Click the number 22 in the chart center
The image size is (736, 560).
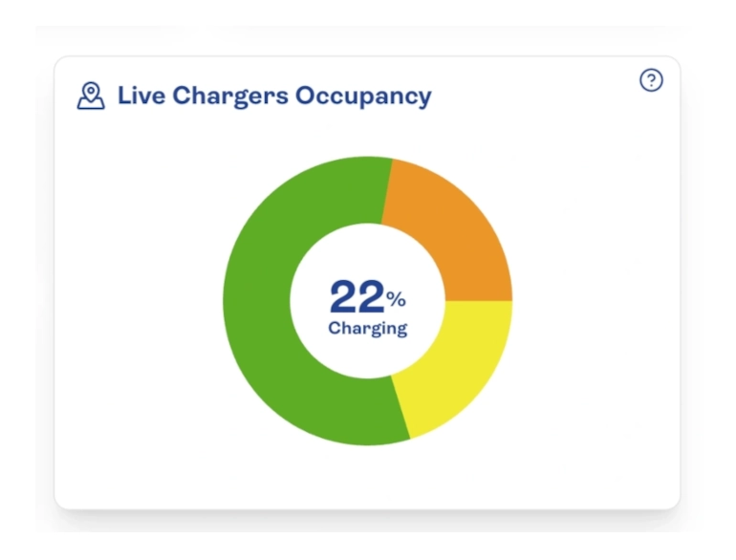point(357,297)
